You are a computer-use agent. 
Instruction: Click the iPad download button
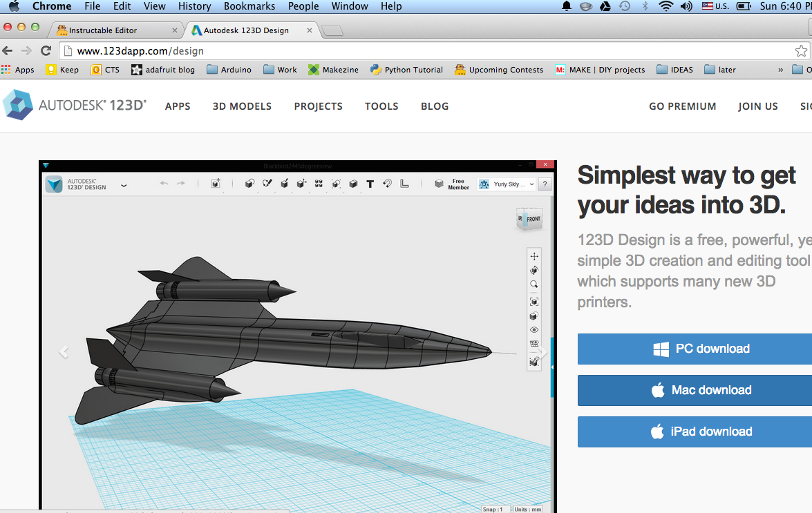coord(695,432)
